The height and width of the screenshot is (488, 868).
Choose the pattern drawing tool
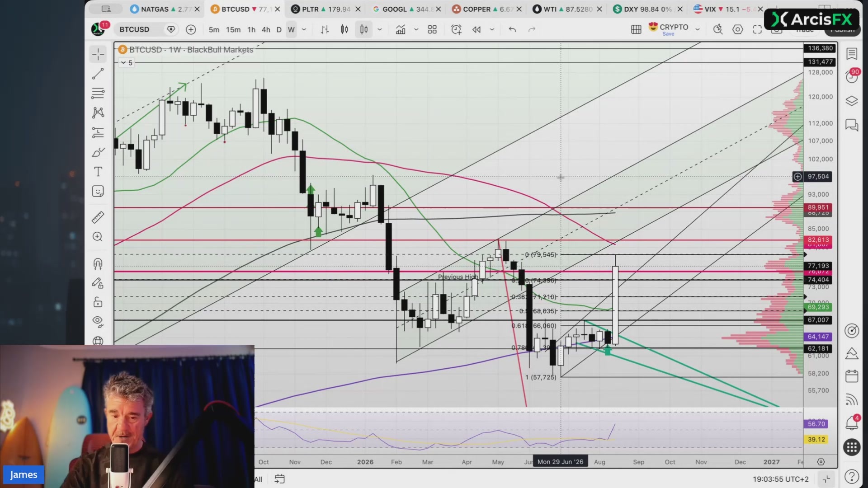[x=98, y=113]
